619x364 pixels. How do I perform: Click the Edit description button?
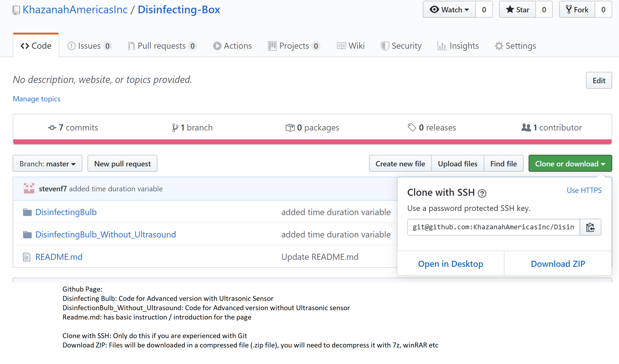click(x=599, y=80)
